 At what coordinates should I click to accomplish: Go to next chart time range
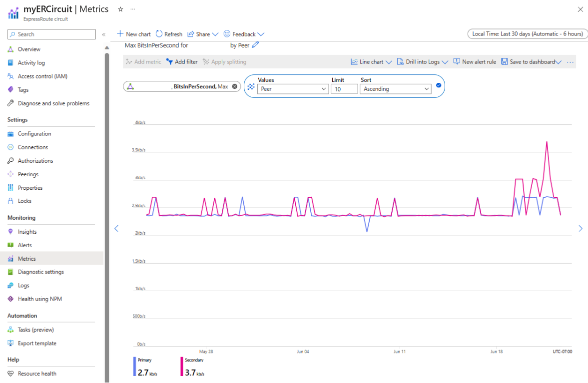[x=581, y=229]
